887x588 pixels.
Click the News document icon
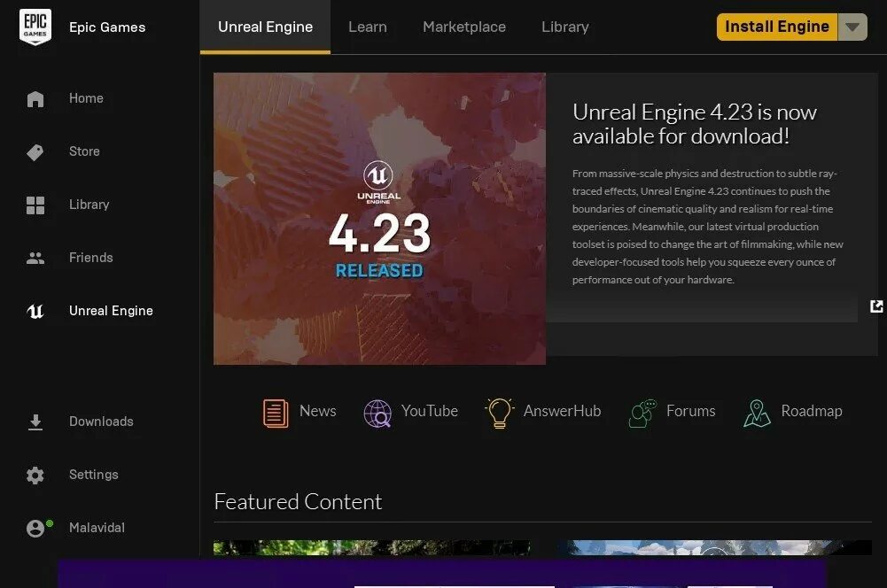[276, 414]
